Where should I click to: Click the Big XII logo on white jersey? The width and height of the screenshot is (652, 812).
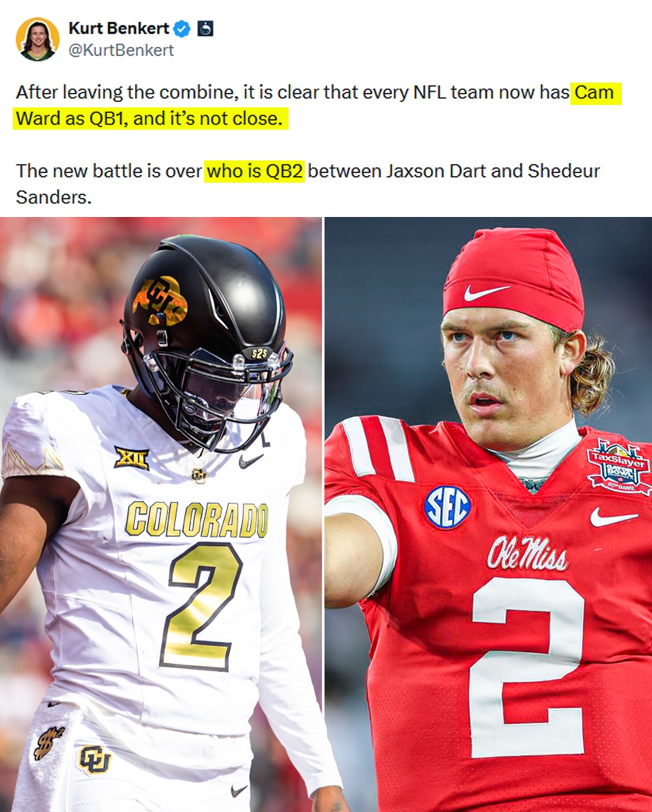pyautogui.click(x=132, y=459)
